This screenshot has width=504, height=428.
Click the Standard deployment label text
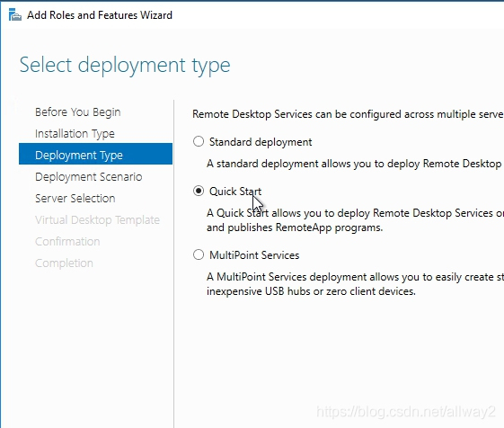(x=261, y=142)
